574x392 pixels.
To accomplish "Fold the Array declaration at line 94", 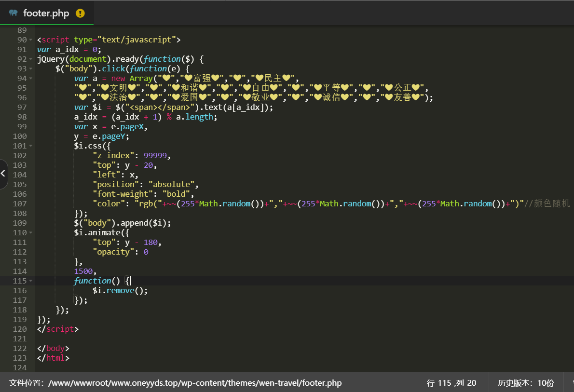I will click(31, 78).
